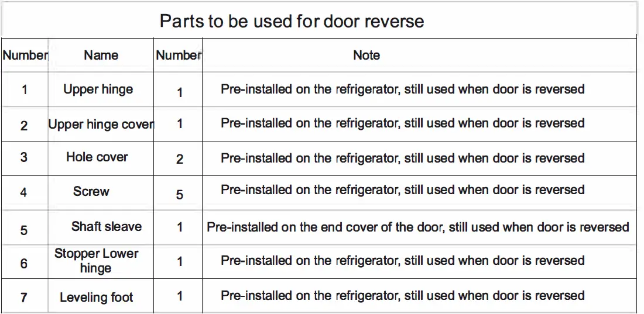Image resolution: width=644 pixels, height=314 pixels.
Task: Select the note text in the Upper hinge row
Action: pos(403,89)
